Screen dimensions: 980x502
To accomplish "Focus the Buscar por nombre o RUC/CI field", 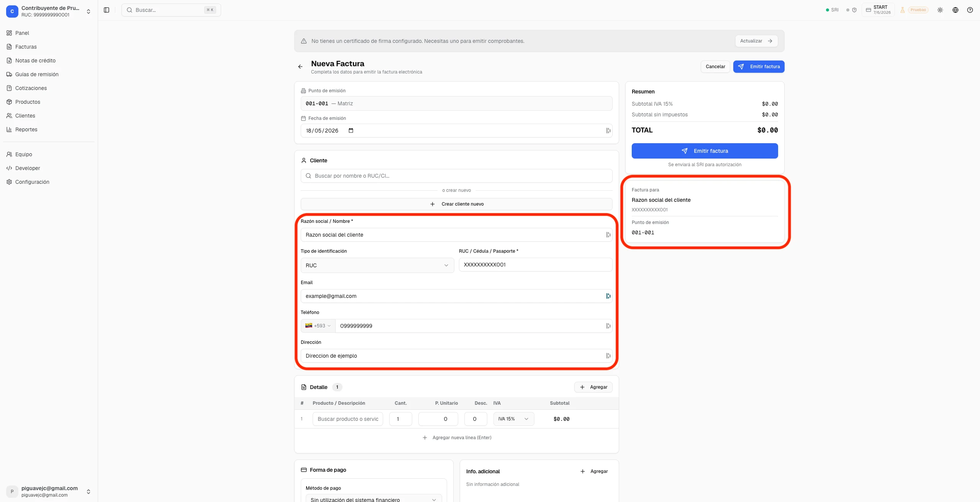I will tap(456, 176).
